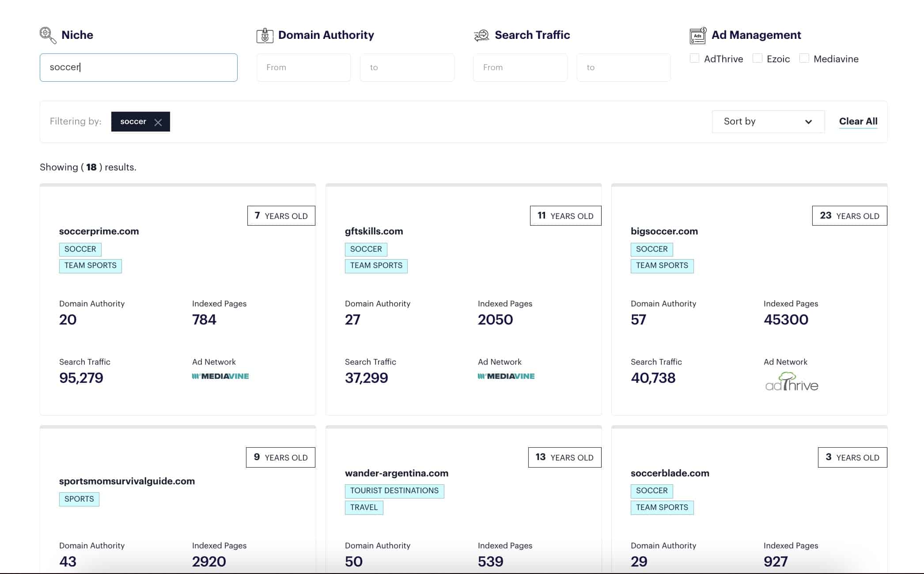This screenshot has width=924, height=574.
Task: Click SOCCER tag on soccerblade.com card
Action: click(x=652, y=491)
